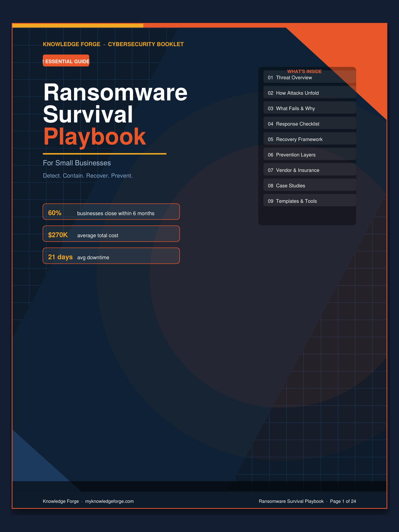The width and height of the screenshot is (399, 532).
Task: Go to 04 Response Checklist
Action: click(x=310, y=123)
